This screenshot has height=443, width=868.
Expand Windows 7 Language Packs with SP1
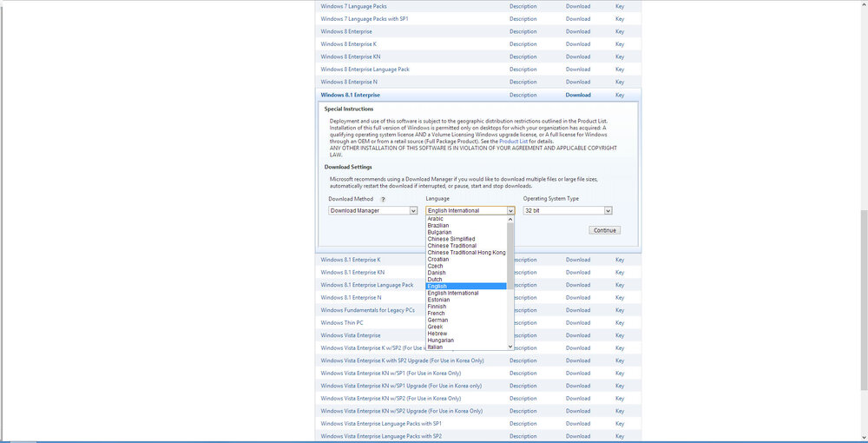[365, 19]
